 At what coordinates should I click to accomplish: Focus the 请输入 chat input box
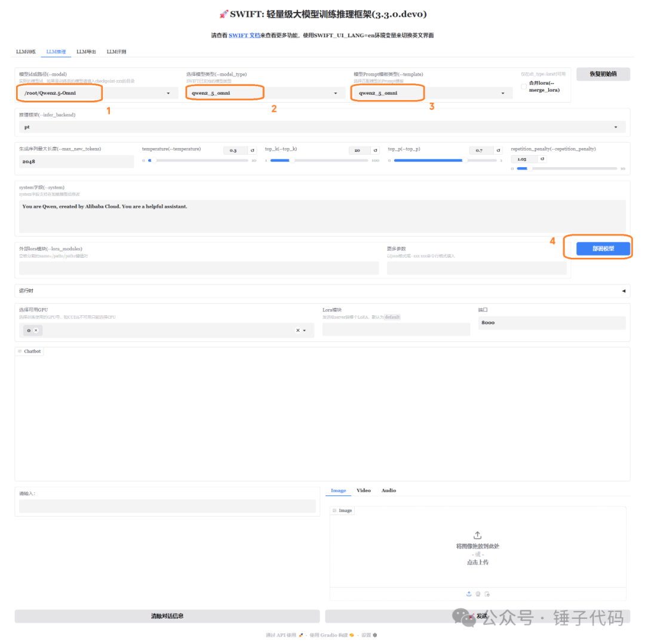coord(167,506)
